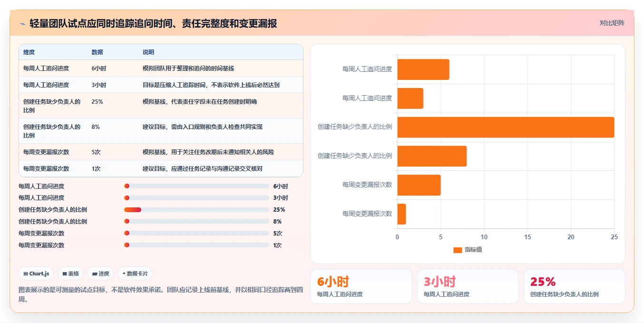The height and width of the screenshot is (323, 644).
Task: Click the 5次 cell in the data table
Action: [96, 152]
